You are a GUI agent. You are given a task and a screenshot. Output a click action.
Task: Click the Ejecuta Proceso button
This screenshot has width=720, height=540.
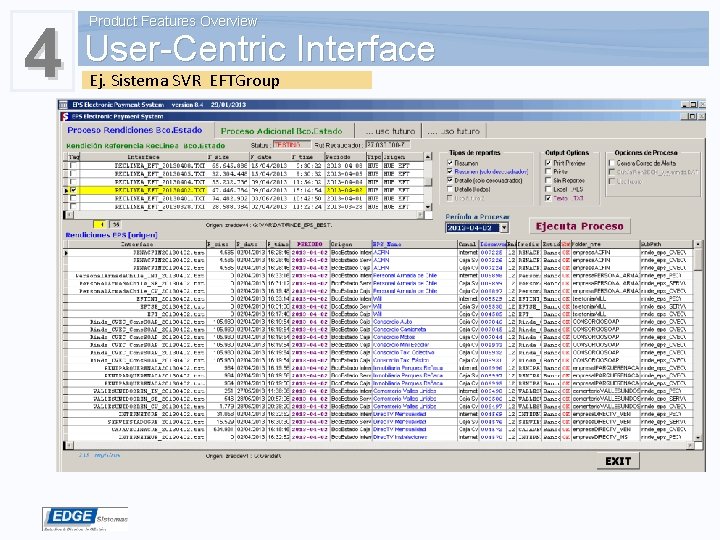click(579, 226)
